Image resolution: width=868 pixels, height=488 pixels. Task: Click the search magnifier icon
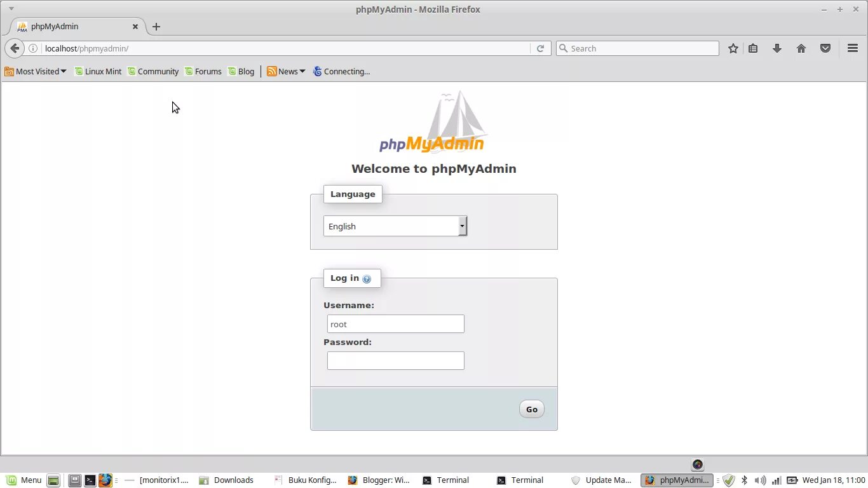pyautogui.click(x=563, y=48)
